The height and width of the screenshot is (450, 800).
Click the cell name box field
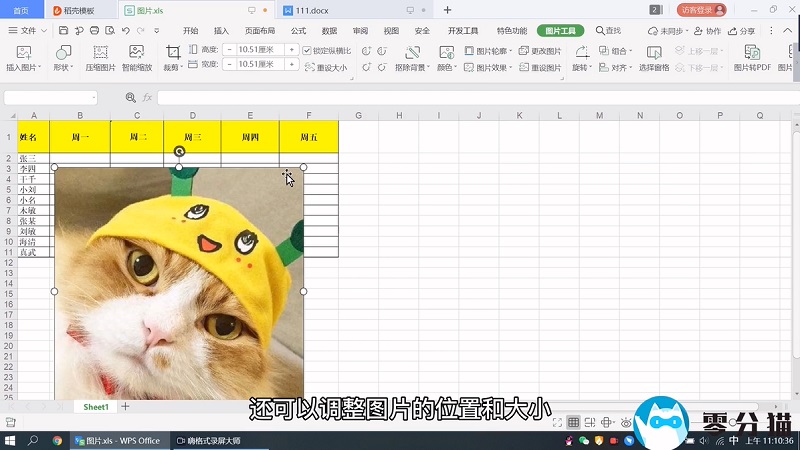(50, 97)
